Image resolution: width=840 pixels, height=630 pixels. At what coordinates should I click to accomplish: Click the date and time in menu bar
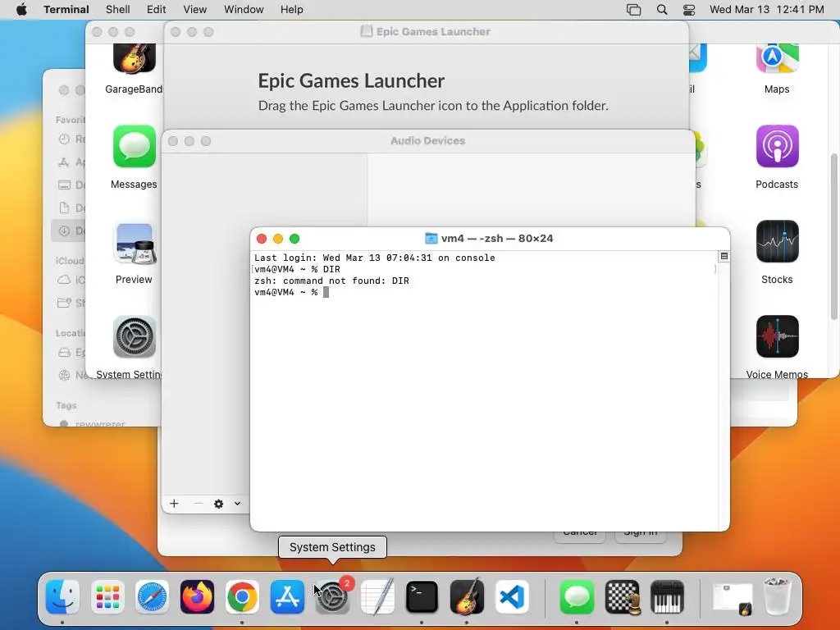(x=767, y=10)
